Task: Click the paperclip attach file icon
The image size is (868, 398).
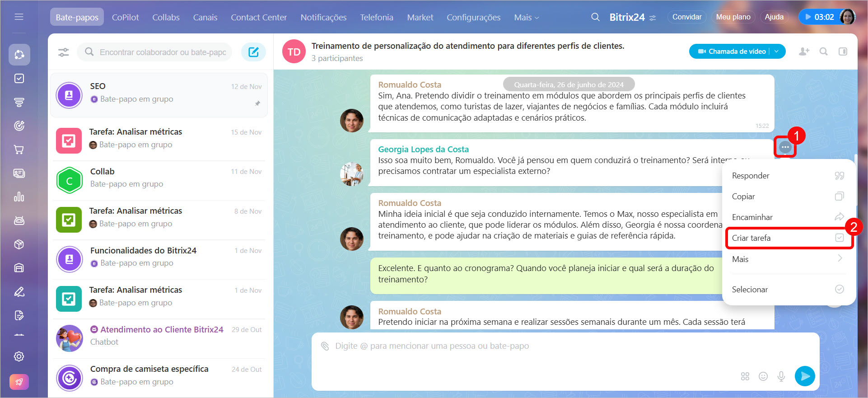Action: coord(325,346)
